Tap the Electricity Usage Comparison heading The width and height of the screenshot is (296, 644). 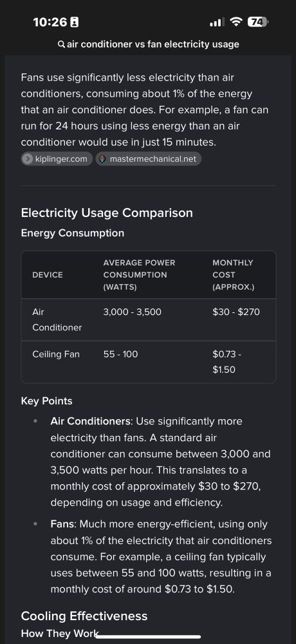[107, 213]
